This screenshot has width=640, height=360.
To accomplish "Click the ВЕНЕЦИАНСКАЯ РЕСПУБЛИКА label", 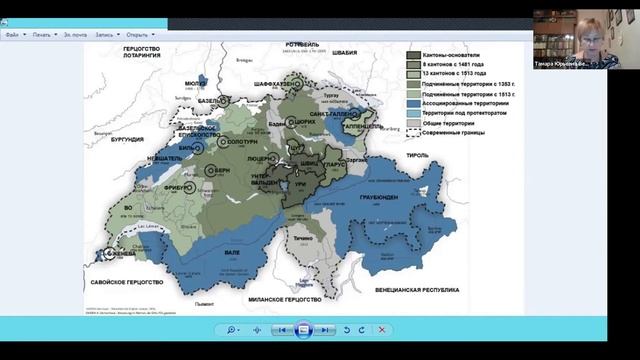I will click(x=417, y=290).
